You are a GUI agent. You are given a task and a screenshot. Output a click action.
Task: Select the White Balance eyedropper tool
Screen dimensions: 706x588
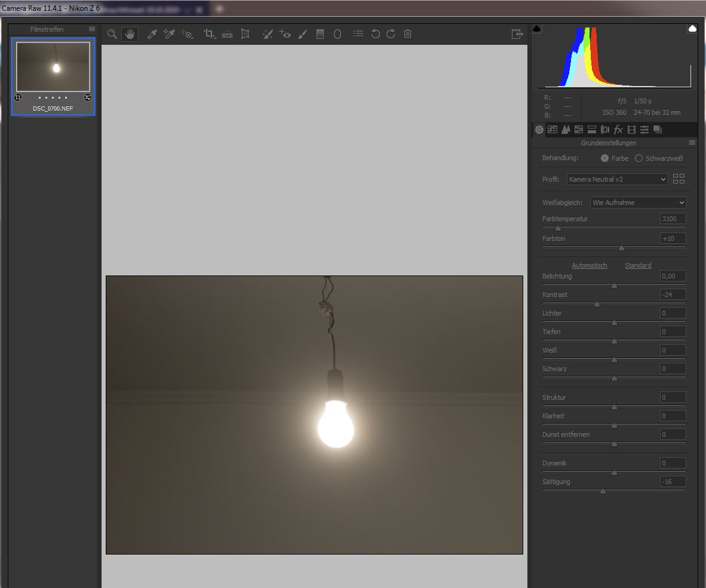click(x=152, y=34)
